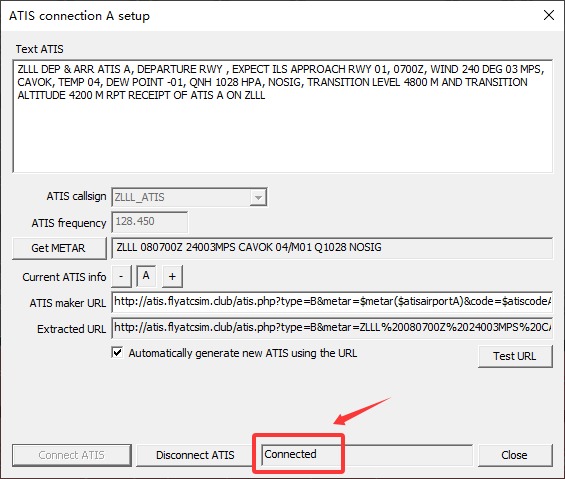The height and width of the screenshot is (479, 565).
Task: Click into the ATIS frequency field
Action: pos(150,222)
